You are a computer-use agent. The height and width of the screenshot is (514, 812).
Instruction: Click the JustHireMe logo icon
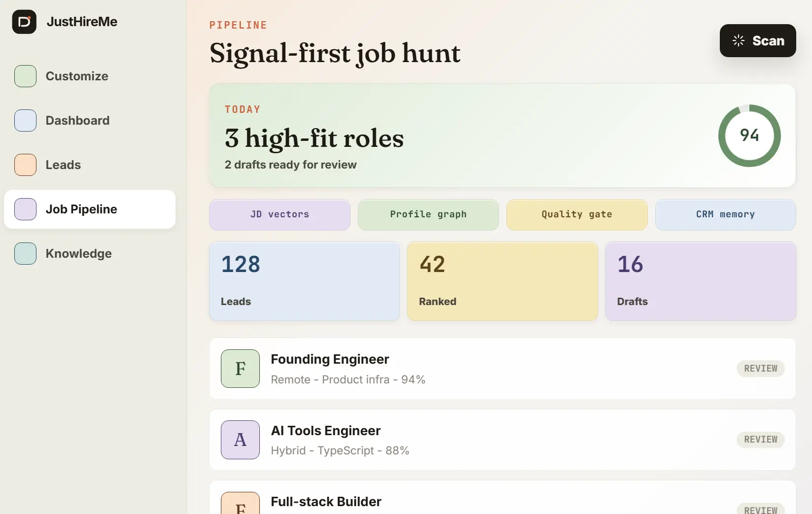(24, 22)
